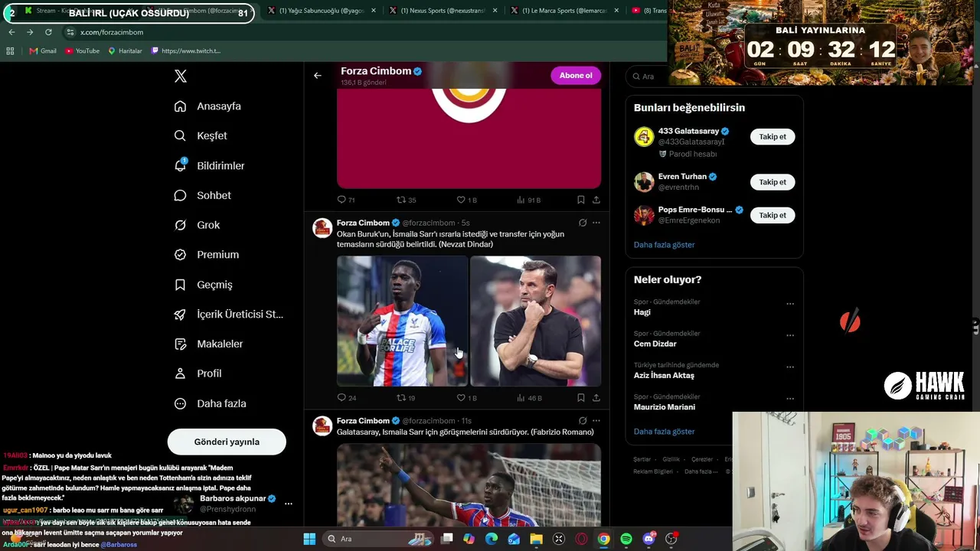
Task: Open the Hagi trending topic
Action: (x=642, y=312)
